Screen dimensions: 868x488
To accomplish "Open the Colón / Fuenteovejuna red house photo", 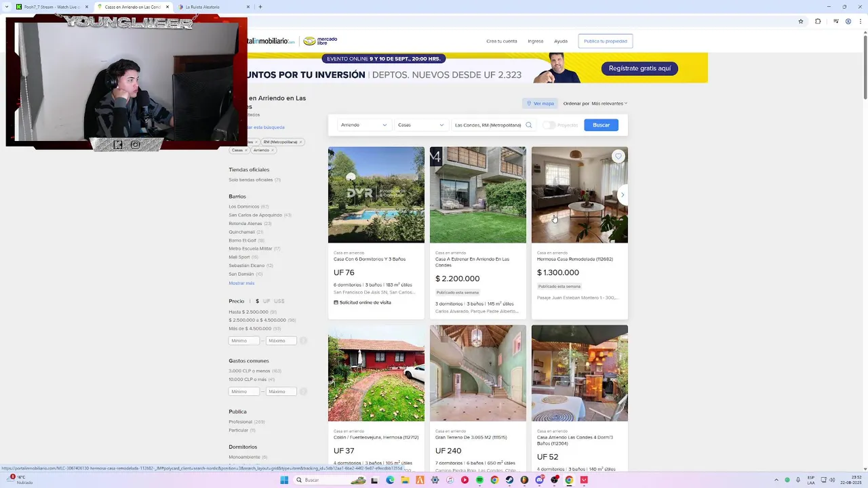I will pos(376,373).
